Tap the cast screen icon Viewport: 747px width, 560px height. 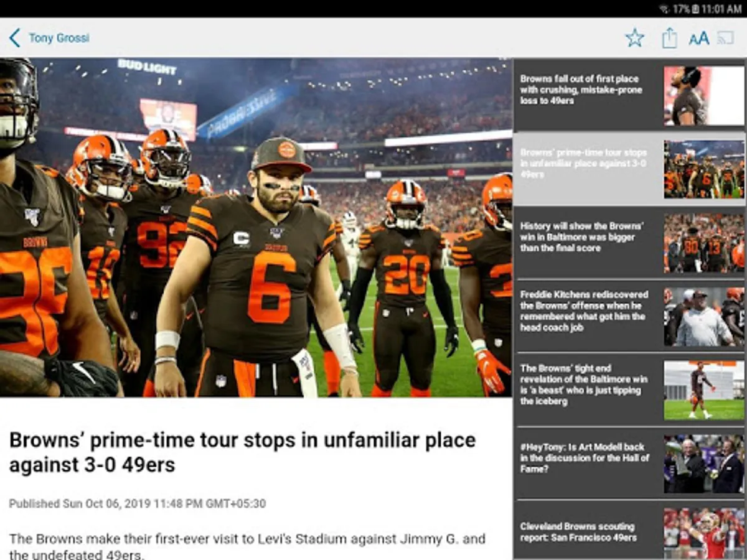[726, 38]
